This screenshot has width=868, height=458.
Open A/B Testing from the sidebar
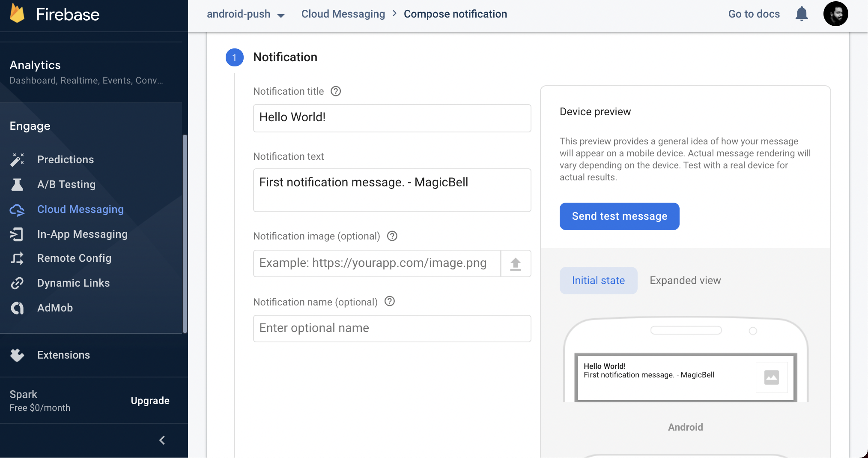point(66,184)
